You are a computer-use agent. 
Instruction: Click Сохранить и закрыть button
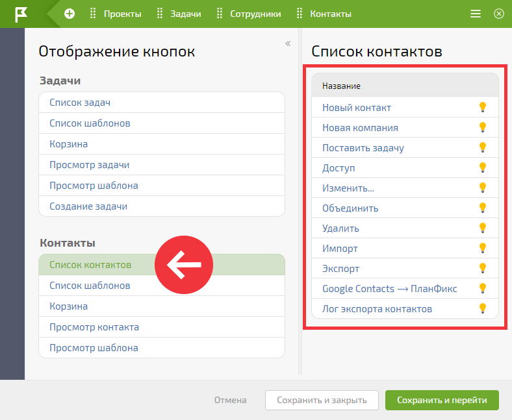point(322,400)
